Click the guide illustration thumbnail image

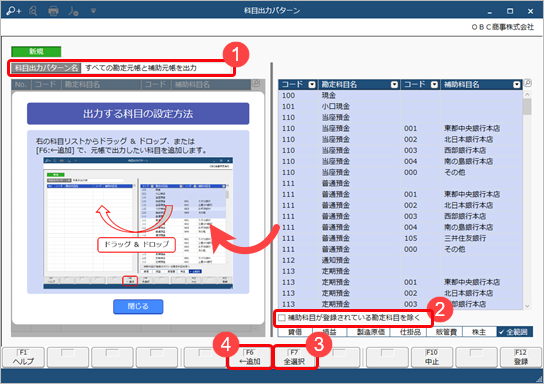coord(138,223)
